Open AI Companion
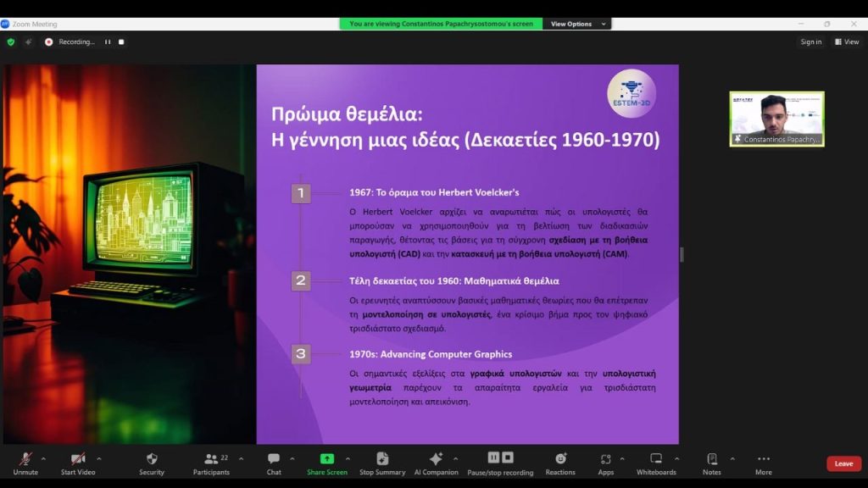868x488 pixels. click(x=437, y=463)
